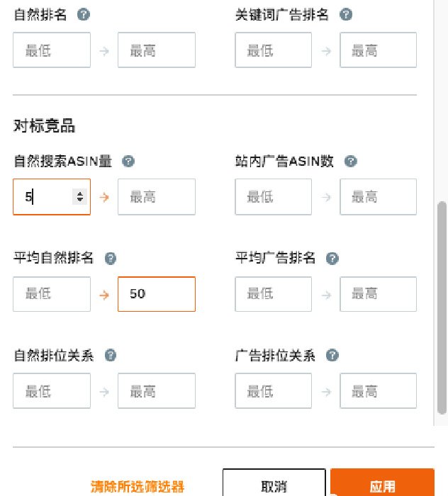This screenshot has width=448, height=496.
Task: Click help icon beside 关键词广告排名
Action: [x=346, y=15]
